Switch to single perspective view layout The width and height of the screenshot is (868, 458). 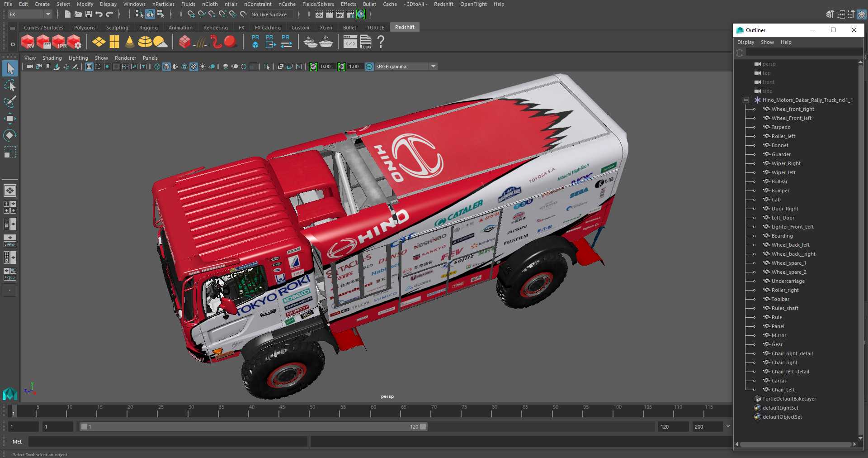click(10, 191)
